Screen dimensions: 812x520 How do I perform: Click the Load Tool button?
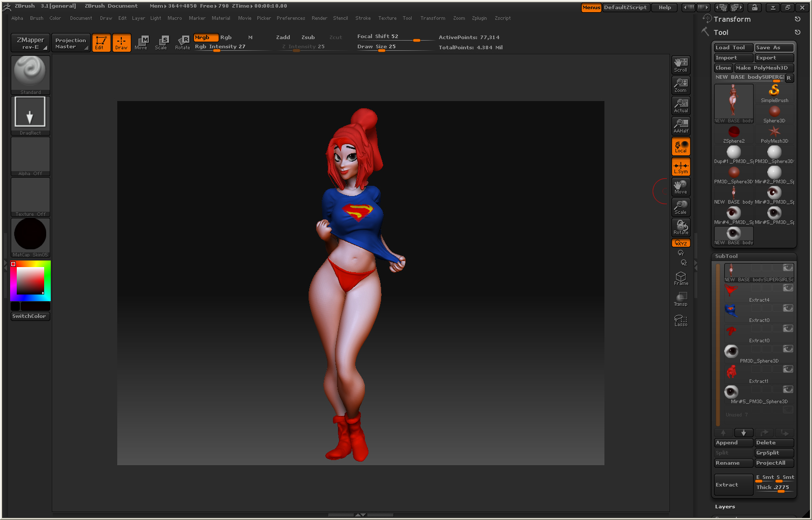733,48
